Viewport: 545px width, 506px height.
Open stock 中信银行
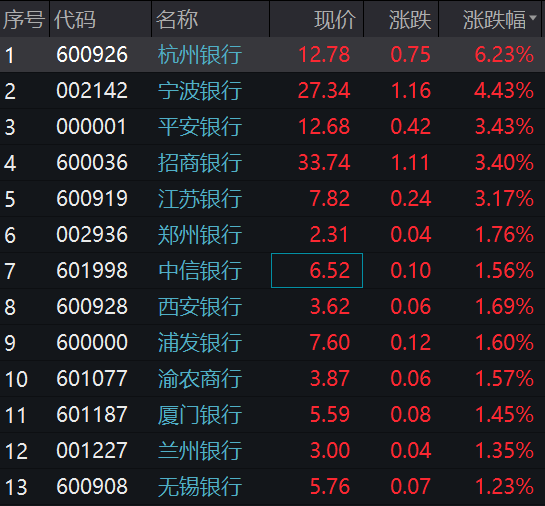pyautogui.click(x=200, y=271)
